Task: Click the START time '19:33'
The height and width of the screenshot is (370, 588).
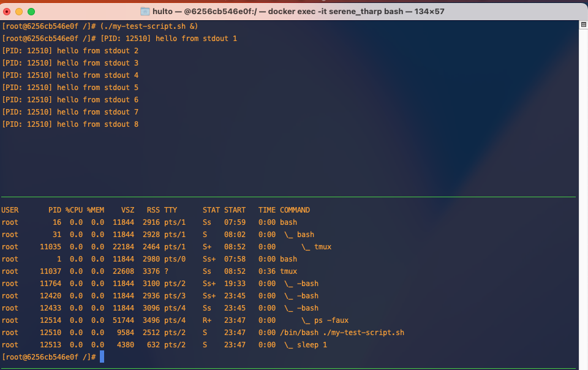Action: [x=235, y=284]
